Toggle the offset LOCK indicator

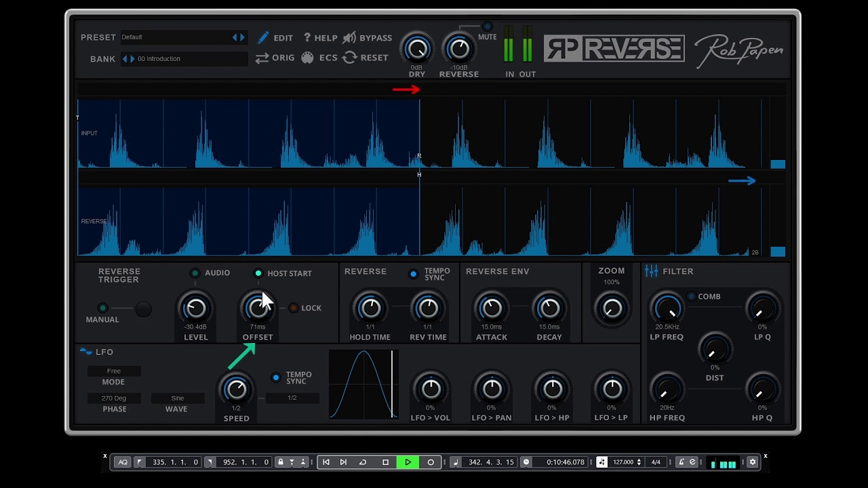click(294, 308)
